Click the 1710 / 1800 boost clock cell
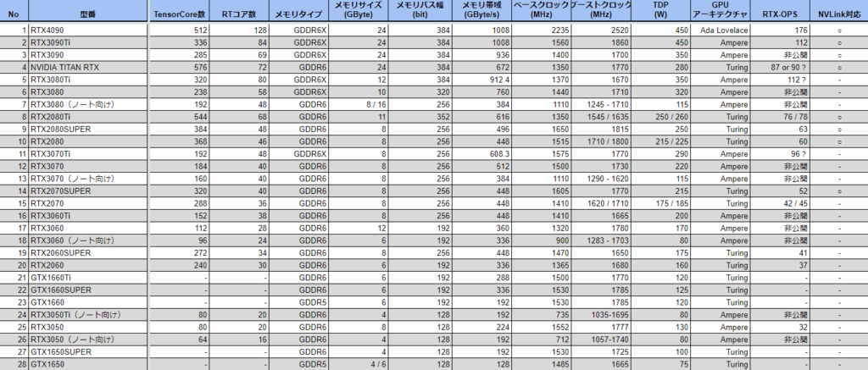Viewport: 868px width, 370px height. 601,141
